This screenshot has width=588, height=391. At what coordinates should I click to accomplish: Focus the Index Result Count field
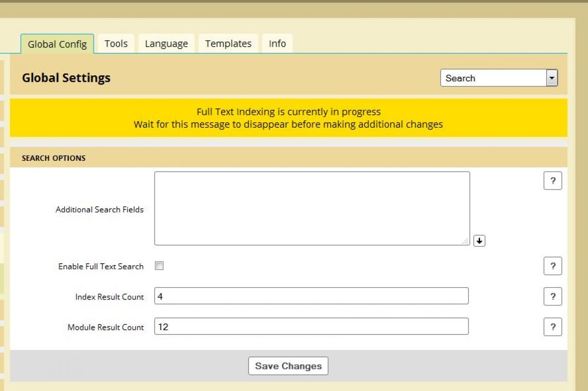click(x=311, y=296)
